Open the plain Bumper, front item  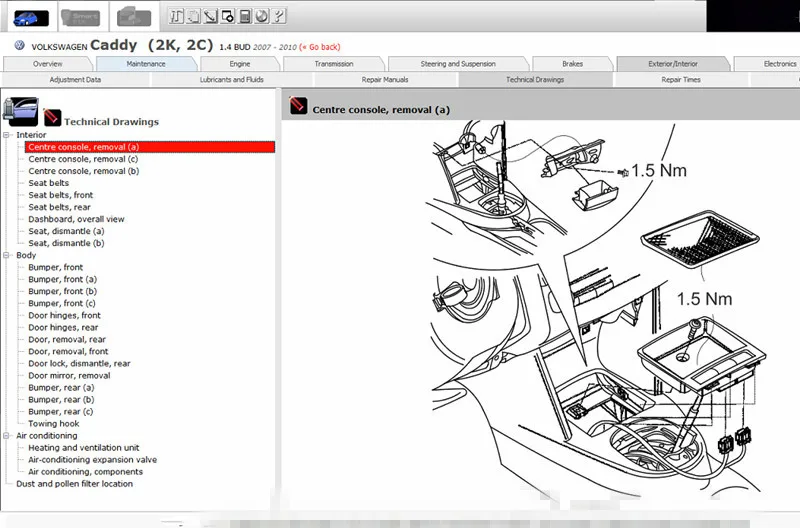click(56, 267)
